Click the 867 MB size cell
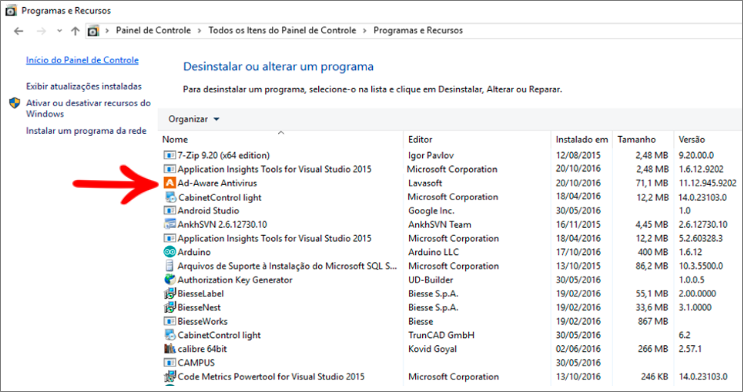 click(x=653, y=321)
